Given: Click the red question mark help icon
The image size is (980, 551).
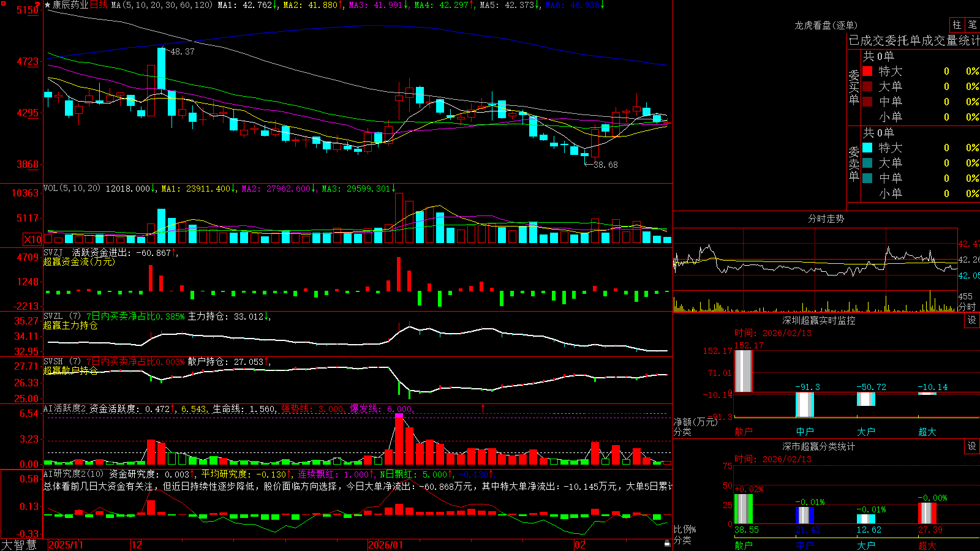Looking at the screenshot, I should tap(37, 5).
